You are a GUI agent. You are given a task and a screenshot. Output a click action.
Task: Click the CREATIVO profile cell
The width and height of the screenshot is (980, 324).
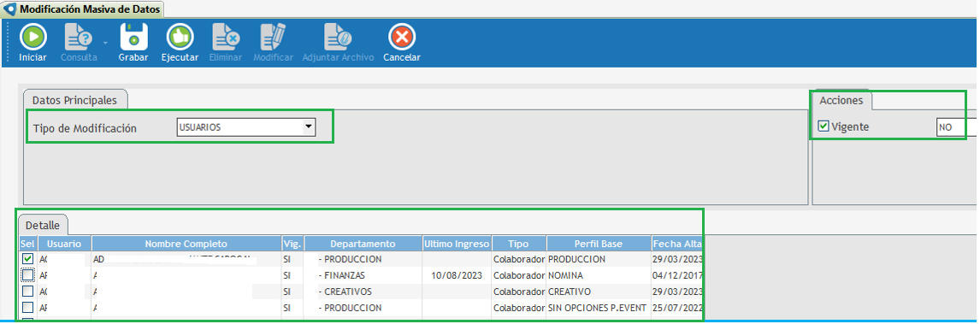[x=599, y=292]
